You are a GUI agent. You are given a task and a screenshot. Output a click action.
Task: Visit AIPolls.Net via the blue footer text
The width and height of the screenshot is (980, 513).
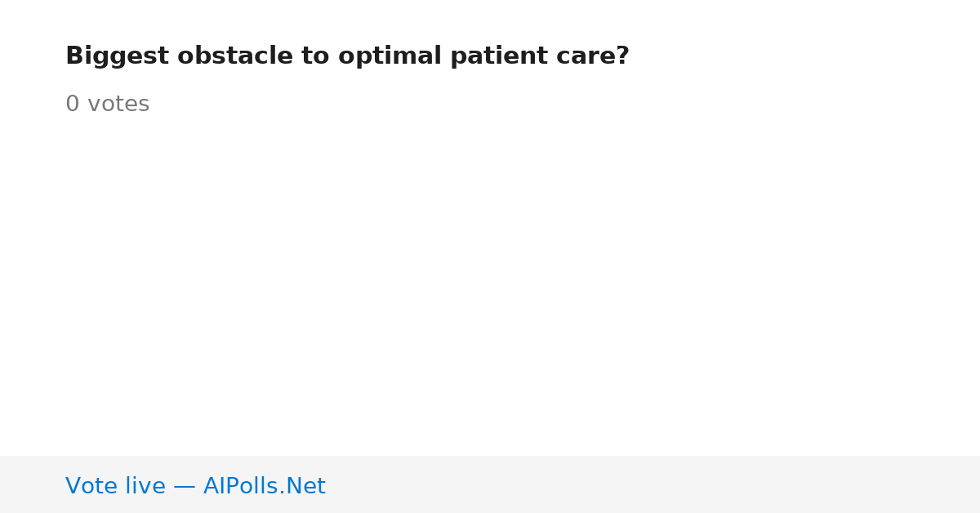[264, 486]
